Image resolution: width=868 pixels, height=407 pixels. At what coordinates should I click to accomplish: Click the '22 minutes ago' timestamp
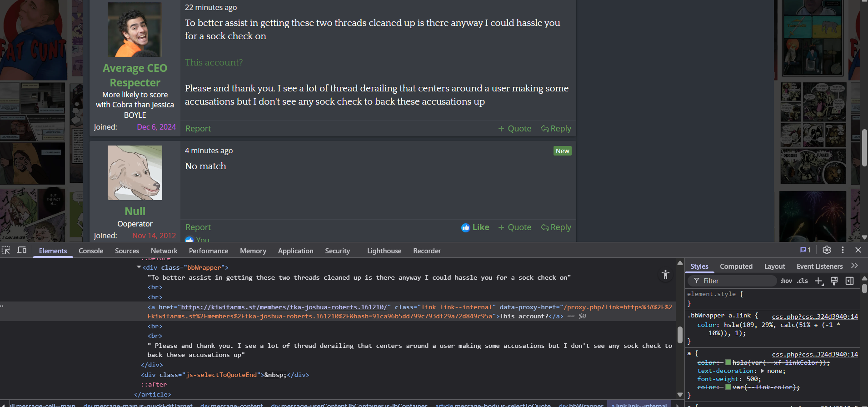(x=211, y=7)
